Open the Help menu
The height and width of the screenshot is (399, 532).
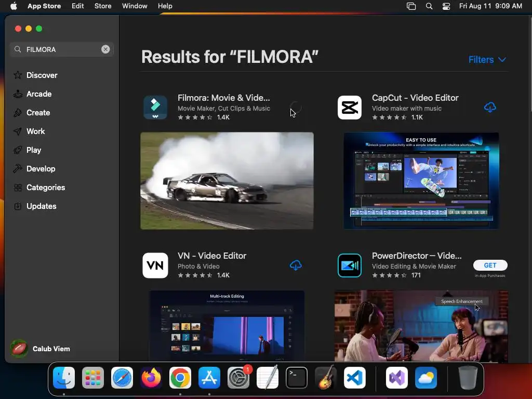pos(165,6)
